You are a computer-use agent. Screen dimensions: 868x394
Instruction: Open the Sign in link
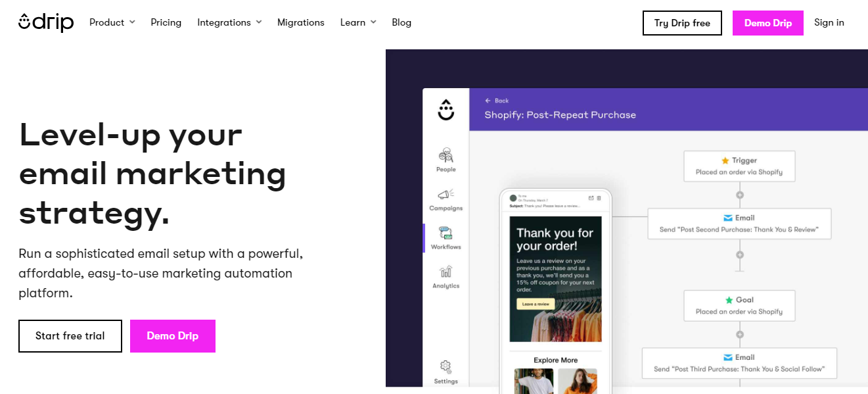click(829, 22)
